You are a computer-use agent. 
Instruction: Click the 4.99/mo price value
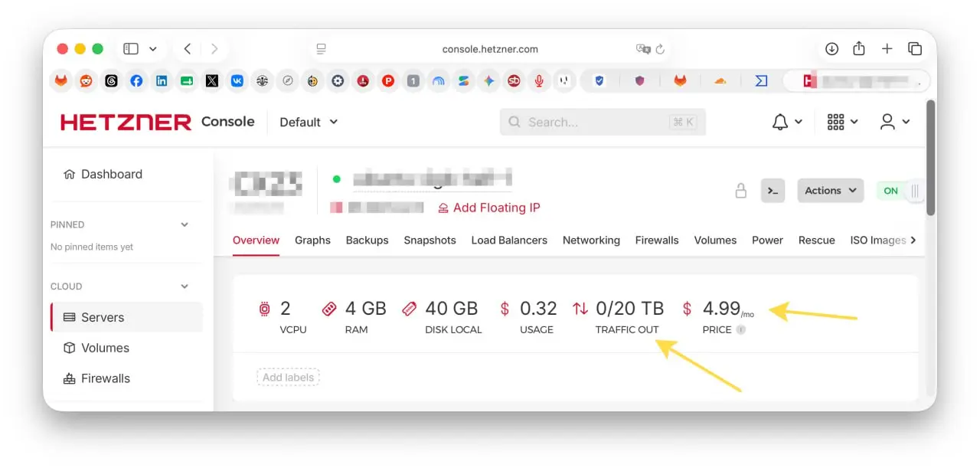(728, 309)
